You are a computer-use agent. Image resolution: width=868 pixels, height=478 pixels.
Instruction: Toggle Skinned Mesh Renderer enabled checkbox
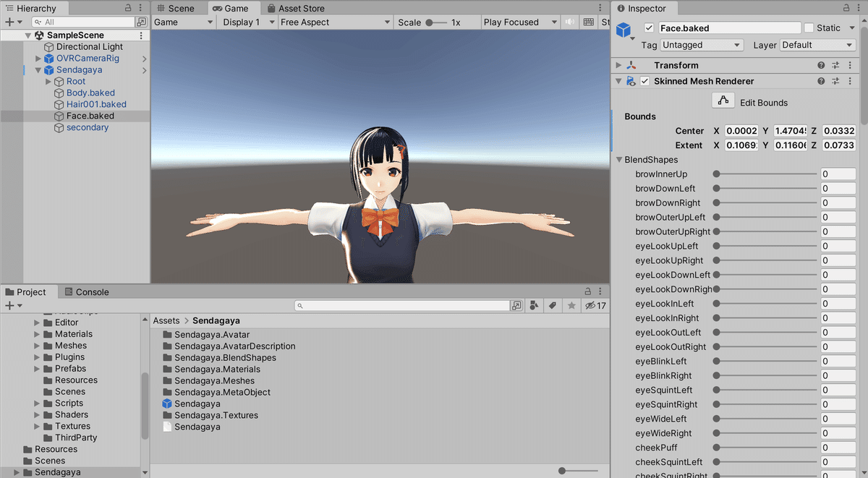click(644, 81)
